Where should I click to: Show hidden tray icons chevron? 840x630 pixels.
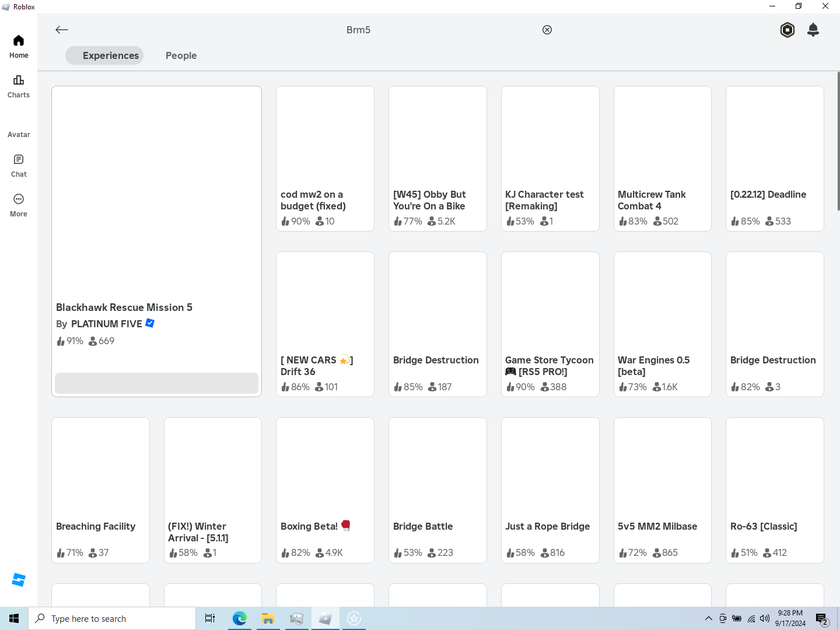708,618
